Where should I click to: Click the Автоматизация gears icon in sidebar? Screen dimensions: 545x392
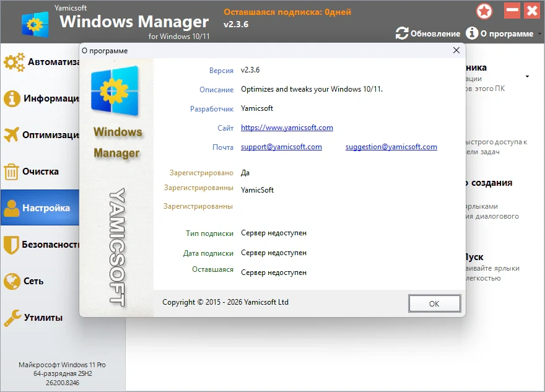point(14,62)
